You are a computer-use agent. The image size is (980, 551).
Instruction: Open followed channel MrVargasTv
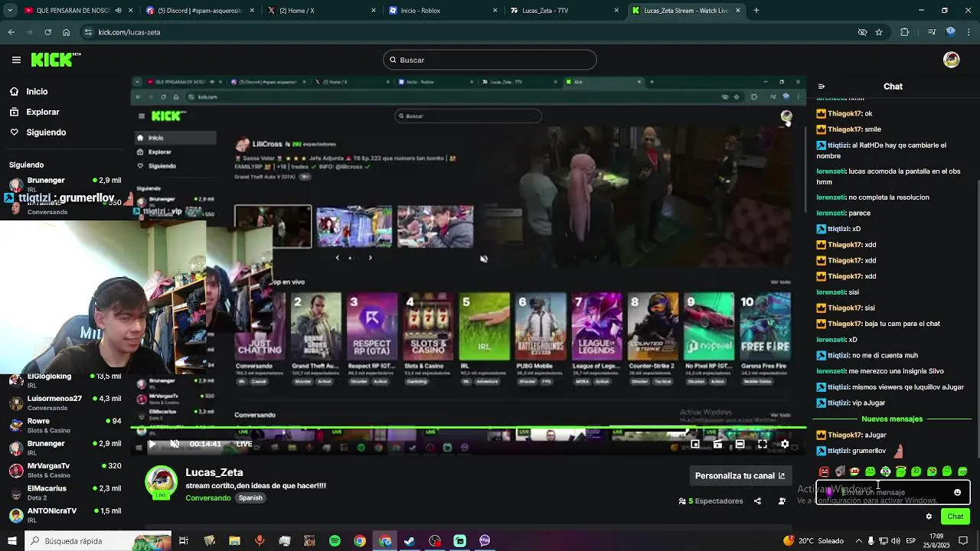tap(65, 469)
